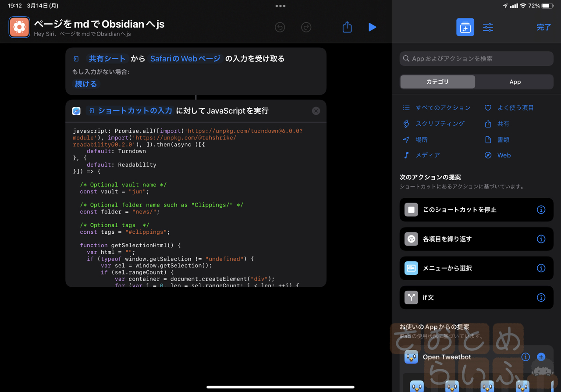Run the shortcut with the play button
The image size is (561, 392).
[372, 27]
